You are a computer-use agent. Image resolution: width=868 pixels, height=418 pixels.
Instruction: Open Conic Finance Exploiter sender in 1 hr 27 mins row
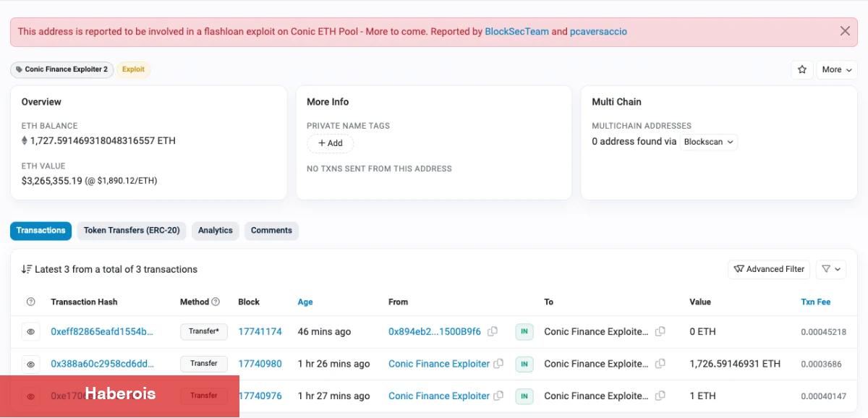coord(439,396)
